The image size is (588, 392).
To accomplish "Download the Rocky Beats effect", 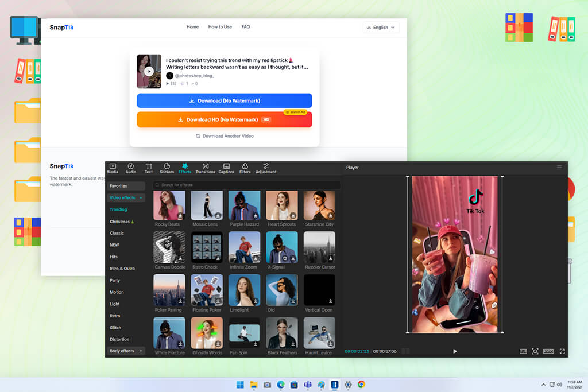I will pos(180,215).
